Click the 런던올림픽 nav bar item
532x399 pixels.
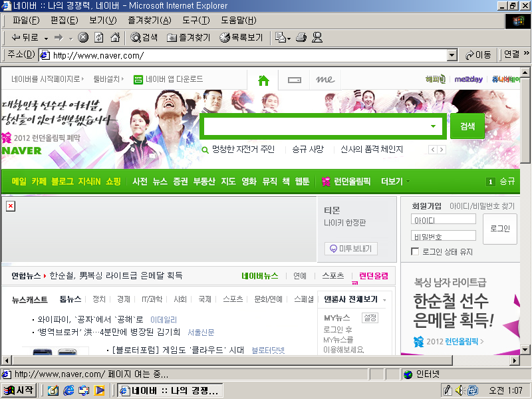pyautogui.click(x=346, y=181)
